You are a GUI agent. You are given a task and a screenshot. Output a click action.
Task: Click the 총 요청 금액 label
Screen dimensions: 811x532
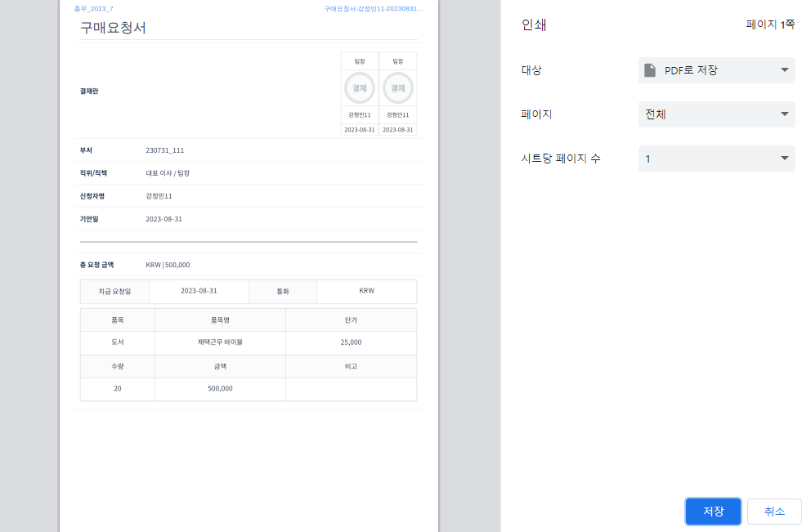96,265
